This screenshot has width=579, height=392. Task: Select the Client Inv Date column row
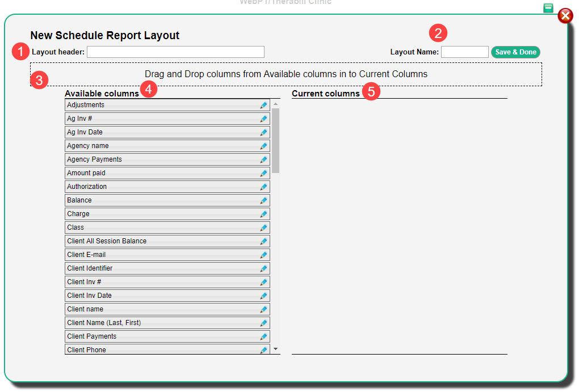[167, 296]
